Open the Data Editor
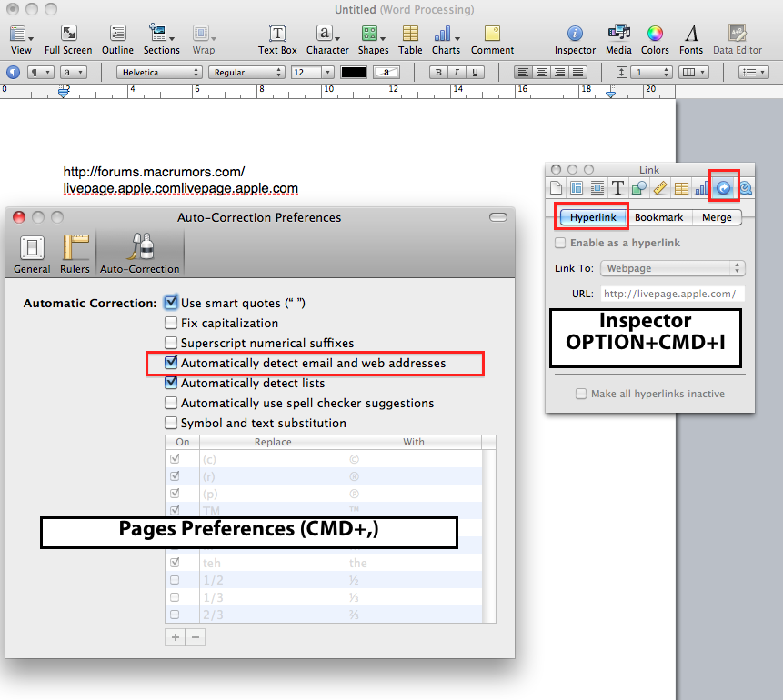The image size is (783, 700). click(x=738, y=39)
